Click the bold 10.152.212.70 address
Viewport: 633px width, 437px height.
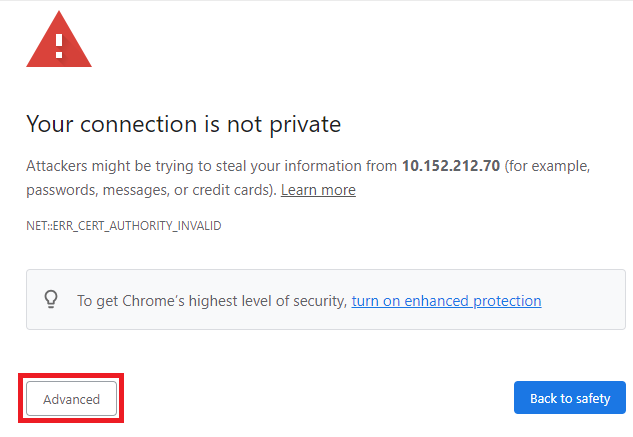451,166
